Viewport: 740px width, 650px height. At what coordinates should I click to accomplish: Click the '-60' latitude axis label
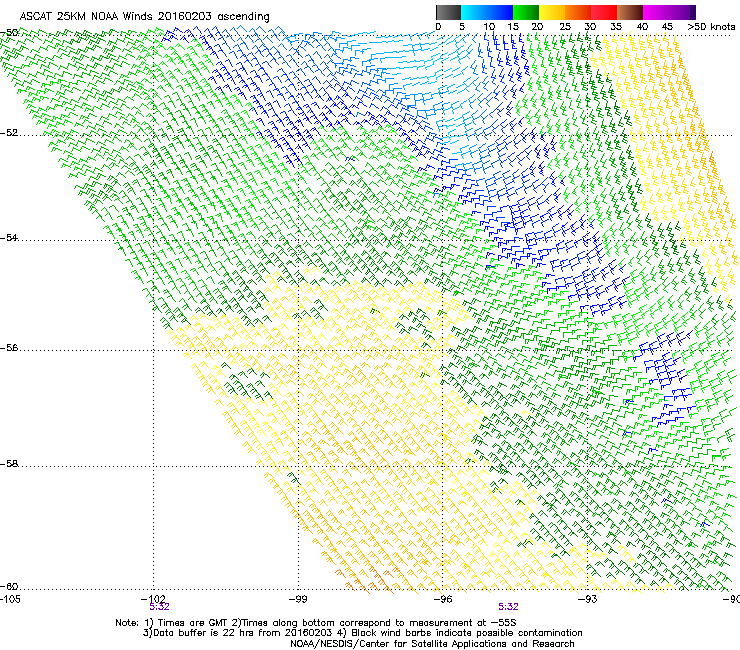9,586
